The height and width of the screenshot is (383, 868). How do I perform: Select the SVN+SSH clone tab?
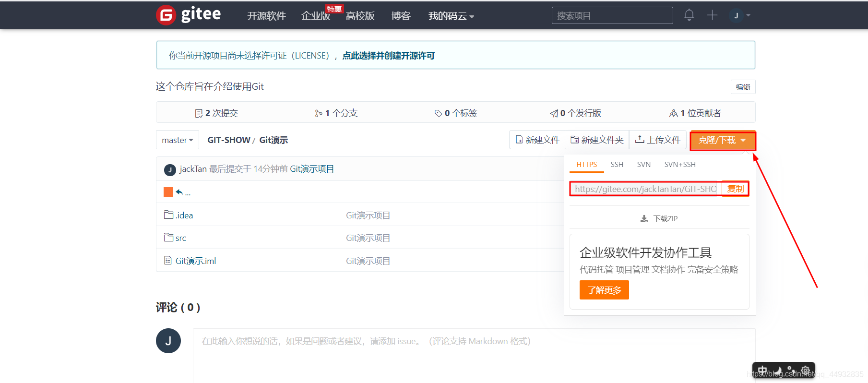[x=680, y=165]
